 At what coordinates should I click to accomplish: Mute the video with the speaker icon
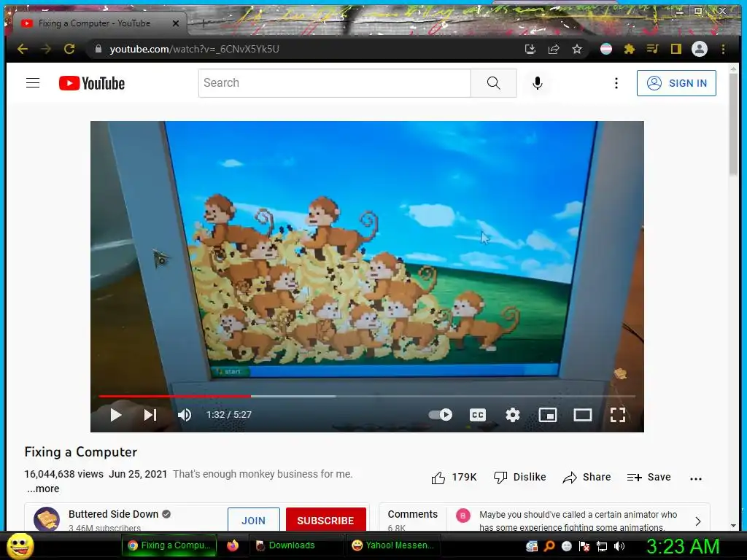[x=185, y=415]
